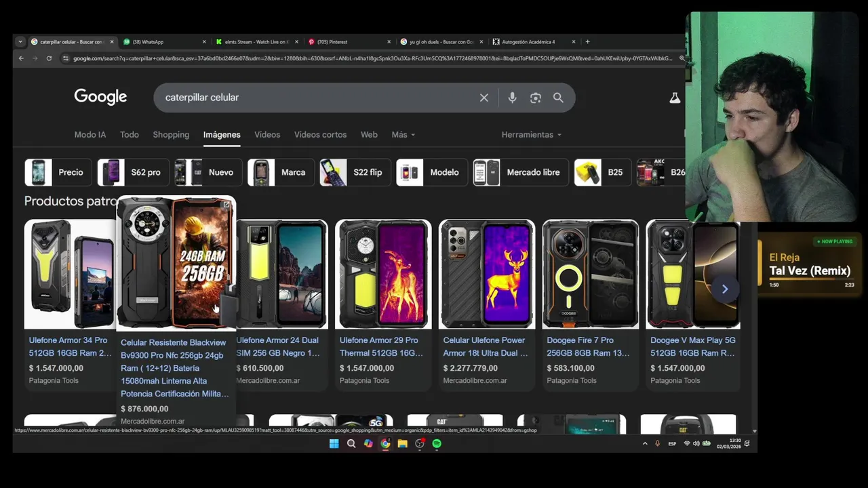Close the caterpillar celular tab

(112, 42)
